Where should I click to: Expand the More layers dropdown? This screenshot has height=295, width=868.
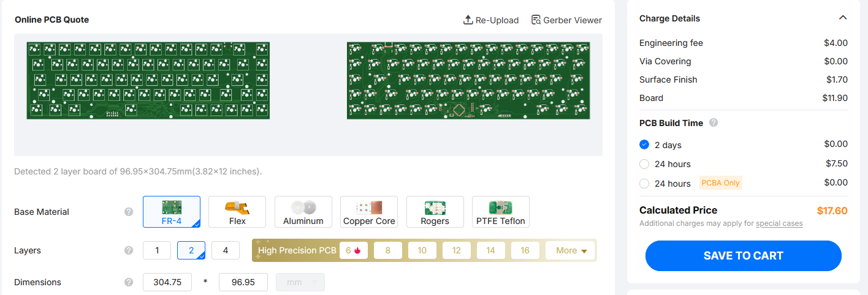coord(571,250)
